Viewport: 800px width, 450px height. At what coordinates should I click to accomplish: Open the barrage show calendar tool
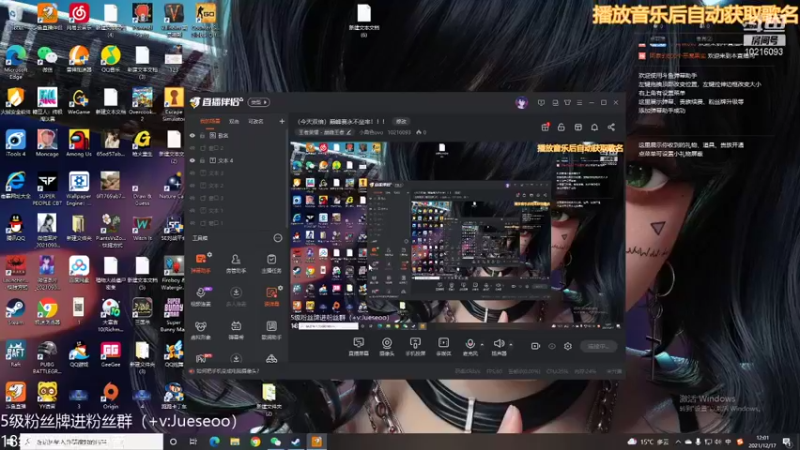(236, 330)
